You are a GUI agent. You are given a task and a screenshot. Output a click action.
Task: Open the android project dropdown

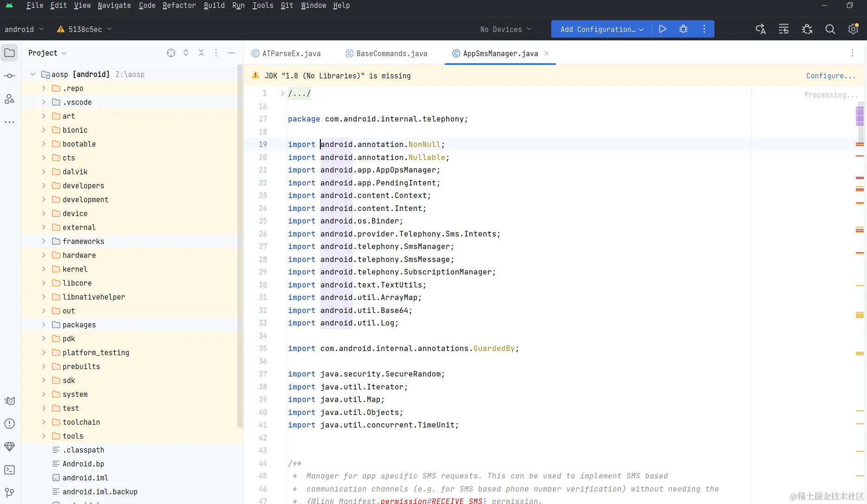coord(24,29)
